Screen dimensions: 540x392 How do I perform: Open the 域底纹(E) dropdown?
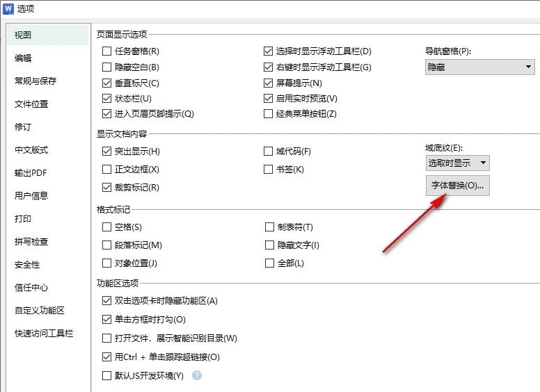click(457, 163)
